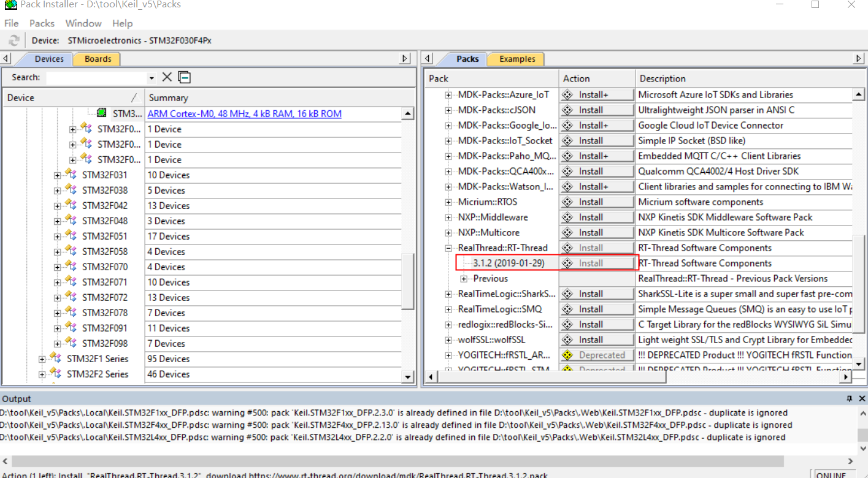
Task: Focus the device Search input field
Action: click(96, 78)
